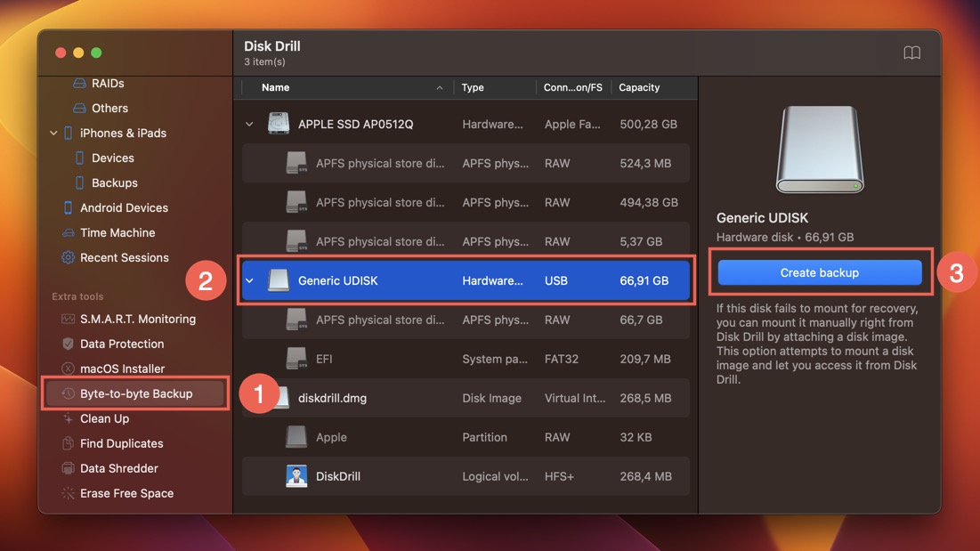Select Time Machine in sidebar
Screen dimensions: 980x551
coord(117,232)
